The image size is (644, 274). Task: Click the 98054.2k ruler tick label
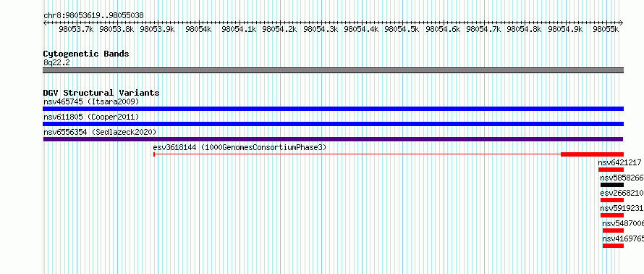[280, 29]
